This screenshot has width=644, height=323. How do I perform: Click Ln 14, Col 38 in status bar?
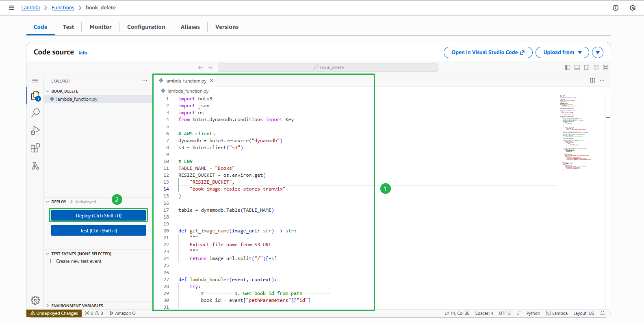457,313
